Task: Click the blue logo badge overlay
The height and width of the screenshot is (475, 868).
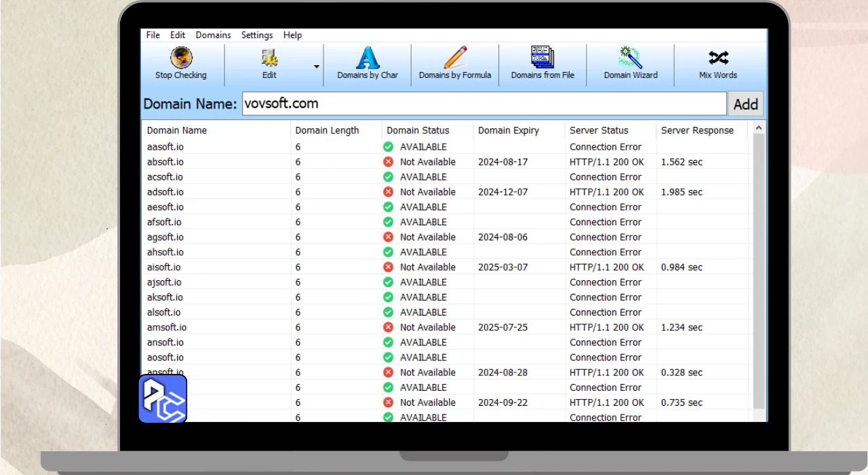Action: click(163, 398)
